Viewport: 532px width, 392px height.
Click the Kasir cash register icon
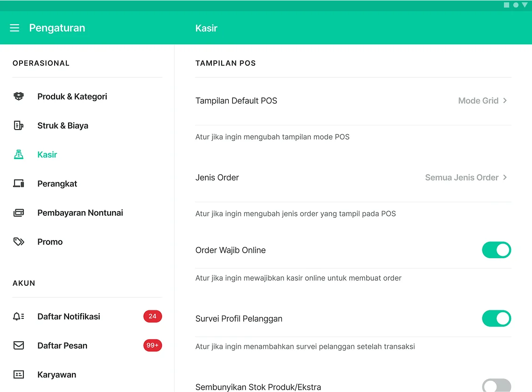click(x=19, y=155)
